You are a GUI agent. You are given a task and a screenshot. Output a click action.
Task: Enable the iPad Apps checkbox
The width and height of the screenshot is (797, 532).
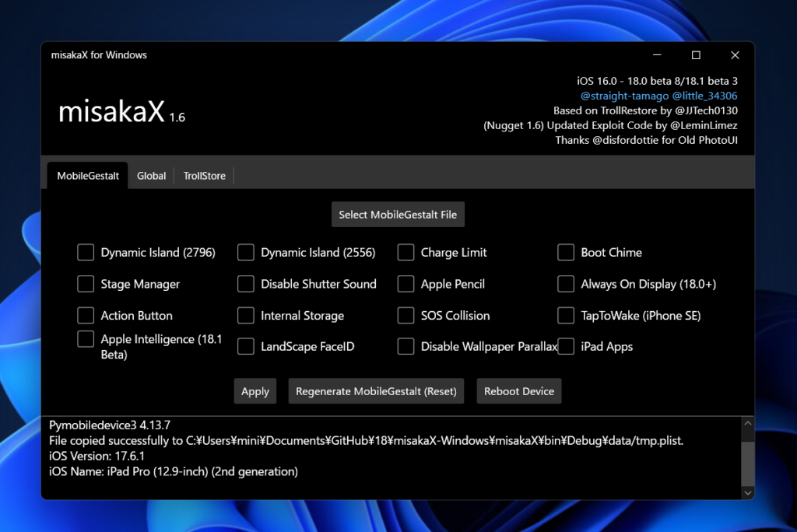pyautogui.click(x=566, y=346)
